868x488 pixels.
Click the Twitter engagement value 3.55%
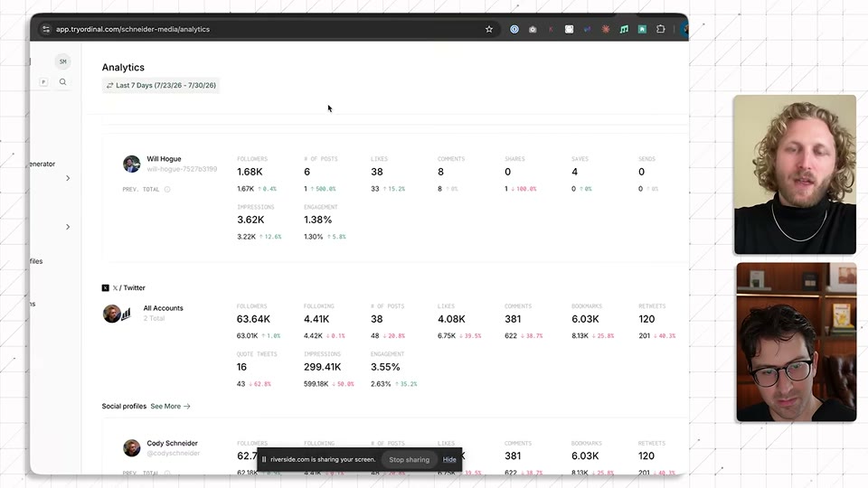(x=385, y=367)
